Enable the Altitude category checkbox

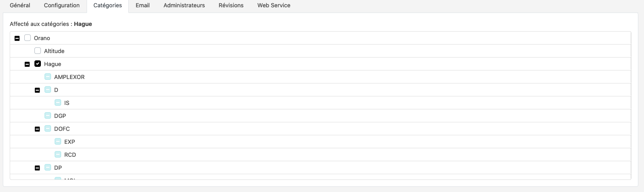38,51
